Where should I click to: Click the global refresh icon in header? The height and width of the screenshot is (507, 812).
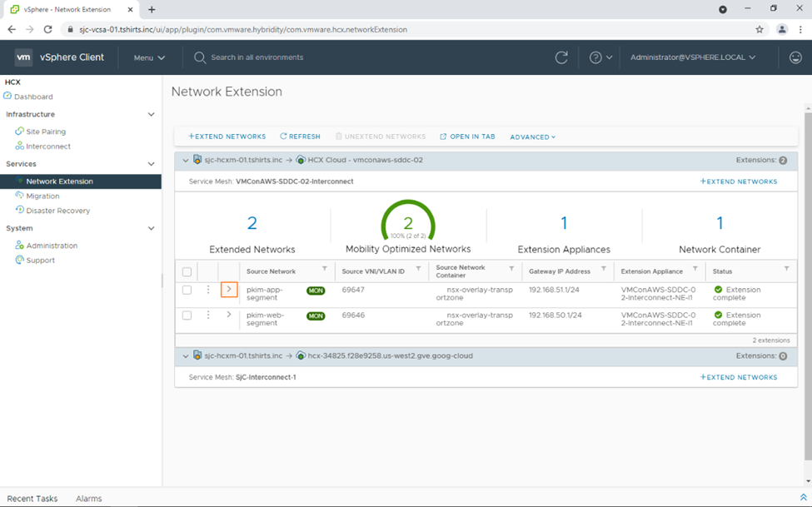pos(561,57)
